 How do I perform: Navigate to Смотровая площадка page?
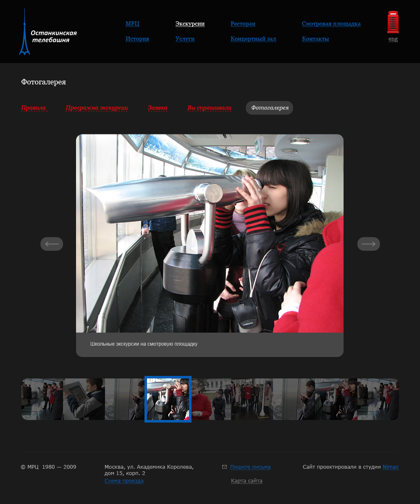point(331,24)
